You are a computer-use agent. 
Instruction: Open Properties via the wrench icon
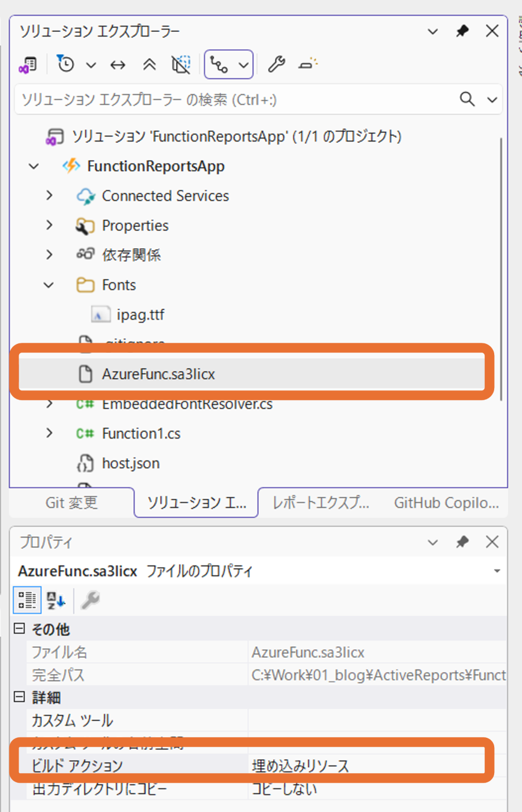pyautogui.click(x=276, y=64)
